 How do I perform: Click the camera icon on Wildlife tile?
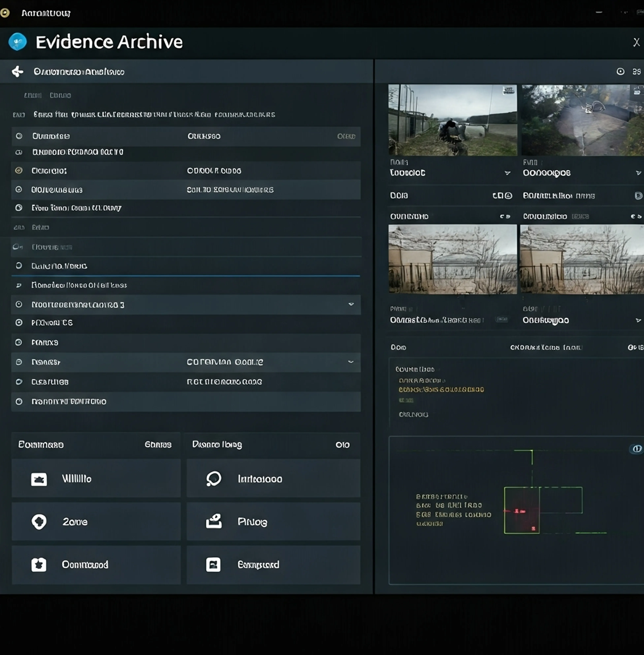pyautogui.click(x=39, y=479)
